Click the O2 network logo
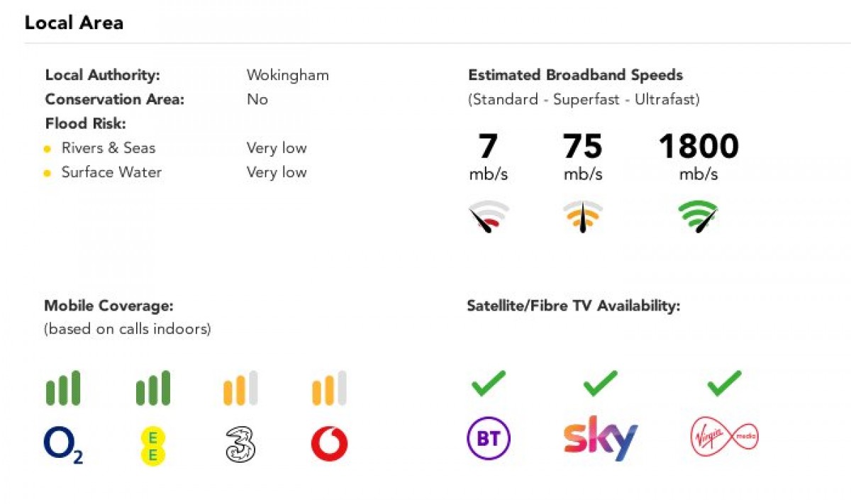The width and height of the screenshot is (851, 504). click(63, 446)
